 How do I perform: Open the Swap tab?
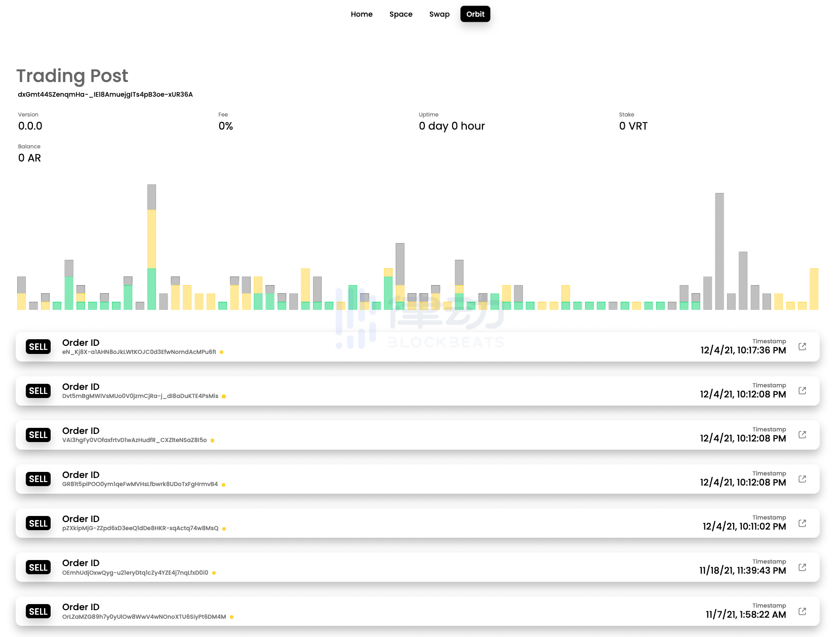pyautogui.click(x=439, y=14)
